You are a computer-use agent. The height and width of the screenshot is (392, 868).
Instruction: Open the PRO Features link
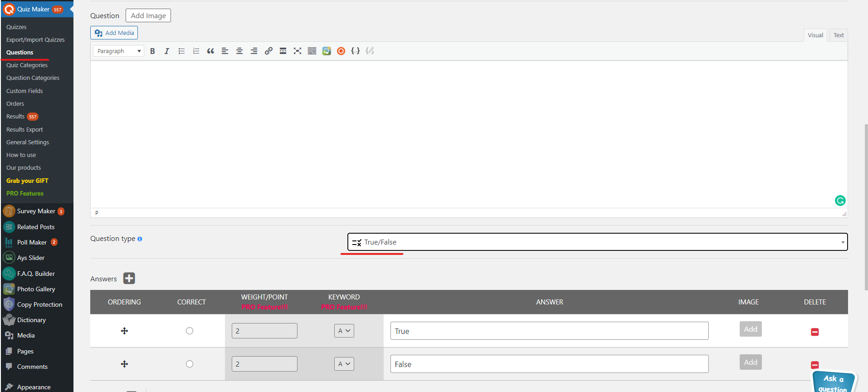click(25, 193)
